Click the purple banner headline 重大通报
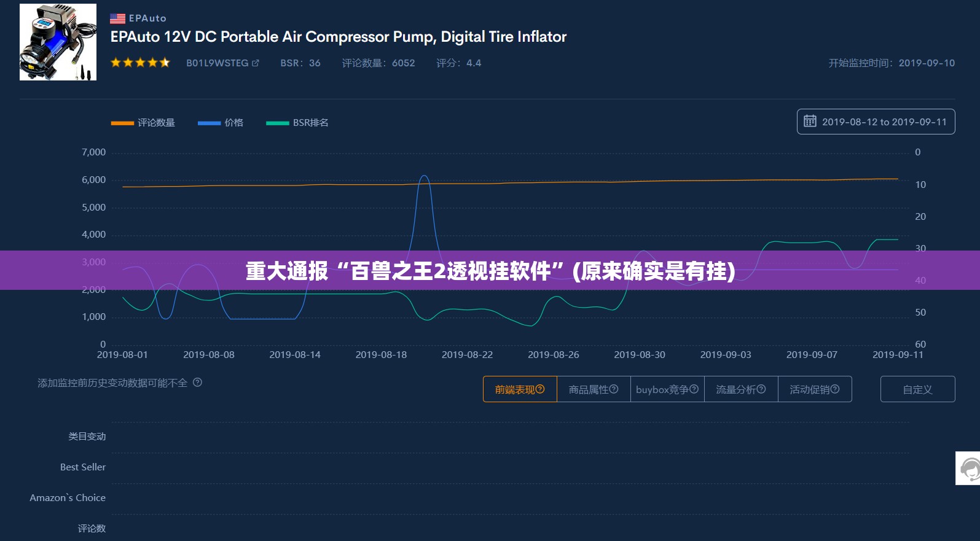980x541 pixels. tap(490, 271)
